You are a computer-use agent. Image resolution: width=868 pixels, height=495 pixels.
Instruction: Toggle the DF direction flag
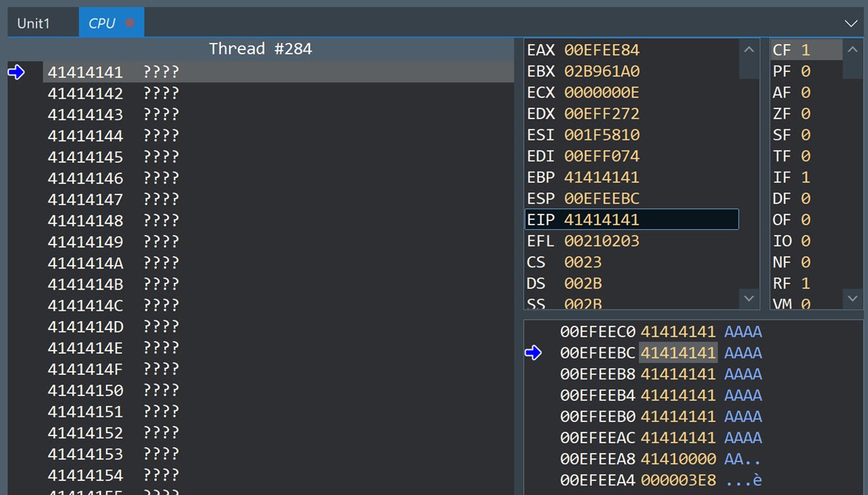807,199
